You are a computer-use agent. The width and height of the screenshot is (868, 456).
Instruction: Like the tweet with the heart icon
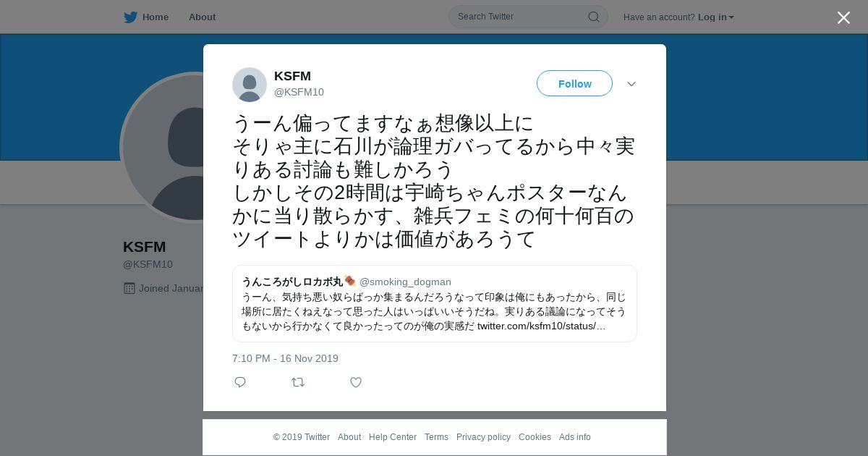pyautogui.click(x=356, y=382)
